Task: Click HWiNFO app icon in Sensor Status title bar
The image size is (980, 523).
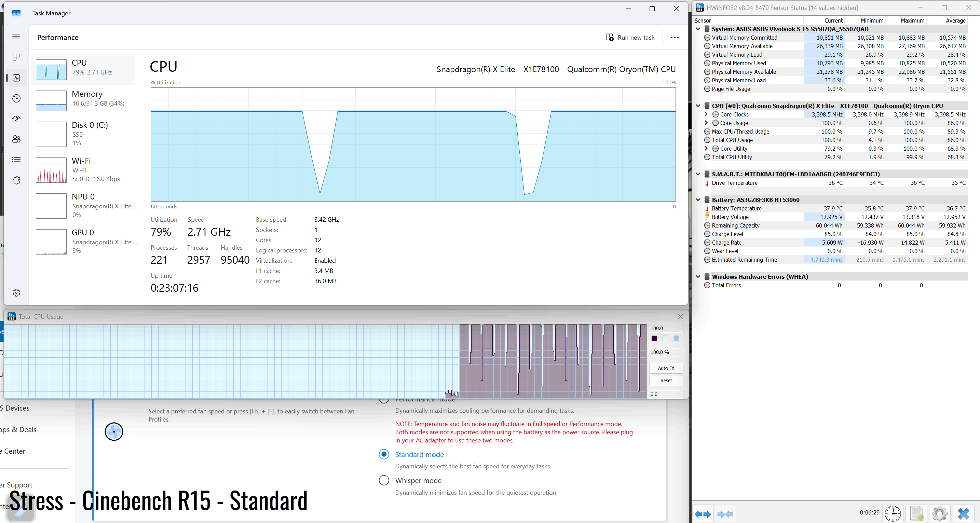Action: (x=699, y=8)
